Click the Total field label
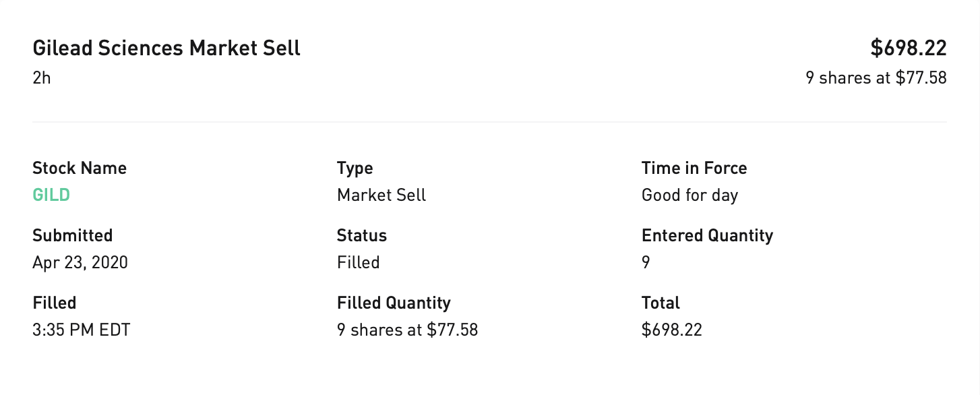 [661, 303]
